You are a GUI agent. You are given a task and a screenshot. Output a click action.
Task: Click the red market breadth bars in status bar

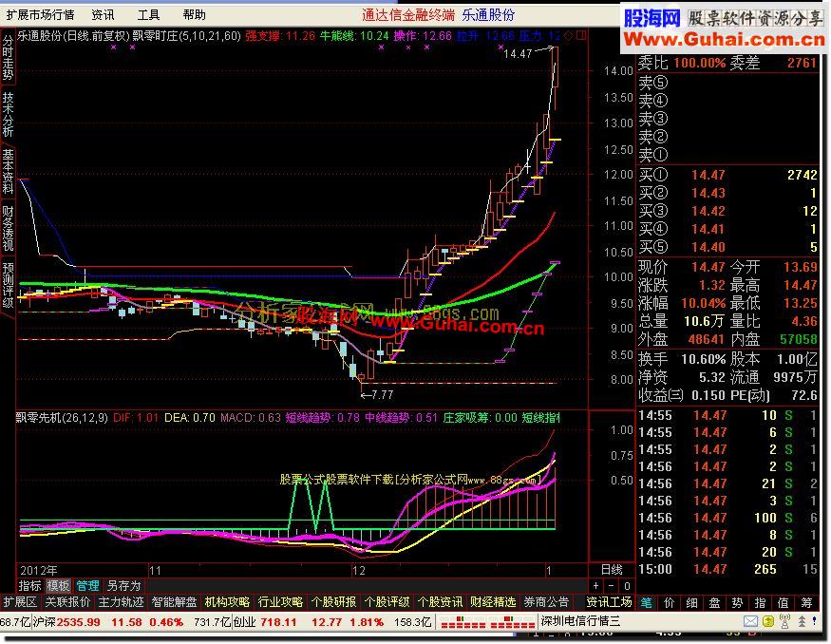click(x=487, y=622)
